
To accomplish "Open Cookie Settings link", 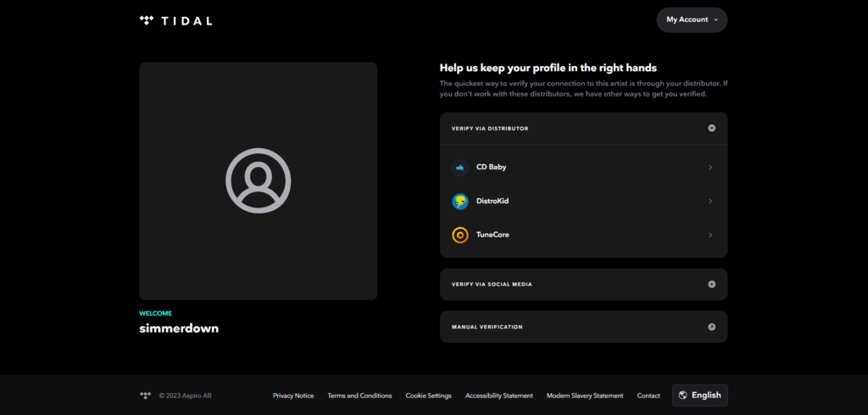I will pos(428,396).
